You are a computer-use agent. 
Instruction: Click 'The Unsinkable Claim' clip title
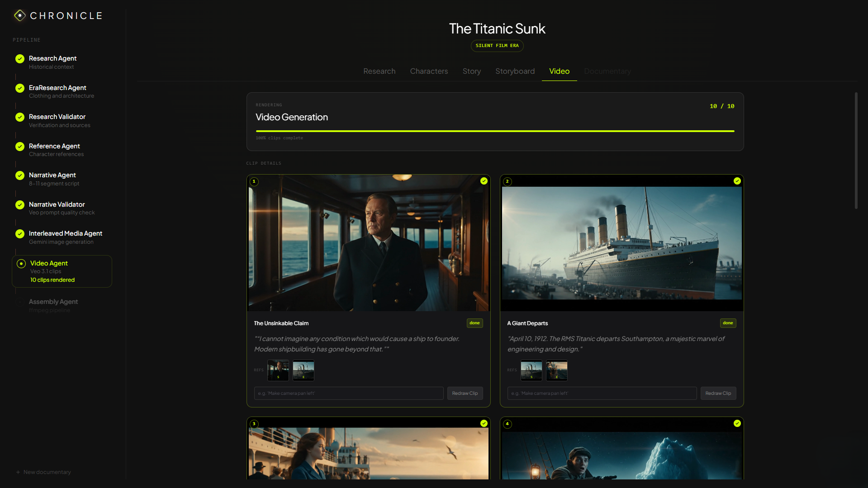tap(281, 323)
